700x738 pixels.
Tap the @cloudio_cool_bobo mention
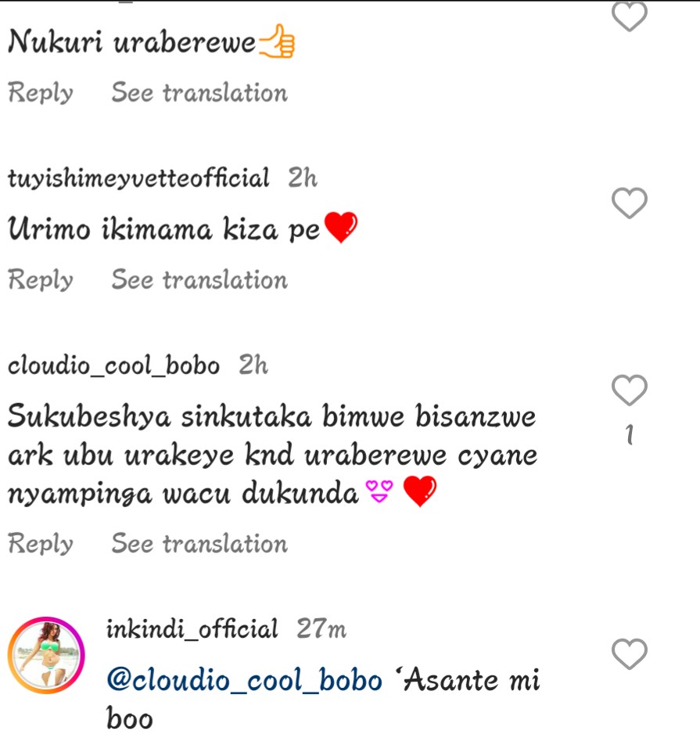[245, 681]
